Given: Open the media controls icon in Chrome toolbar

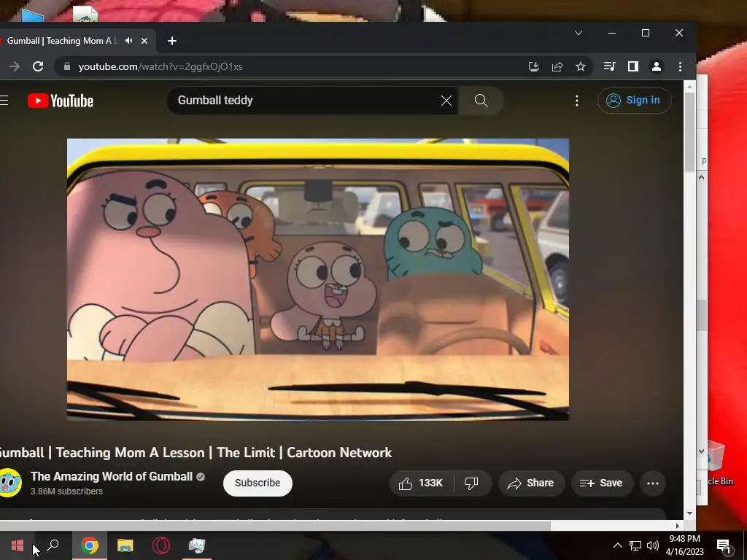Looking at the screenshot, I should [609, 66].
